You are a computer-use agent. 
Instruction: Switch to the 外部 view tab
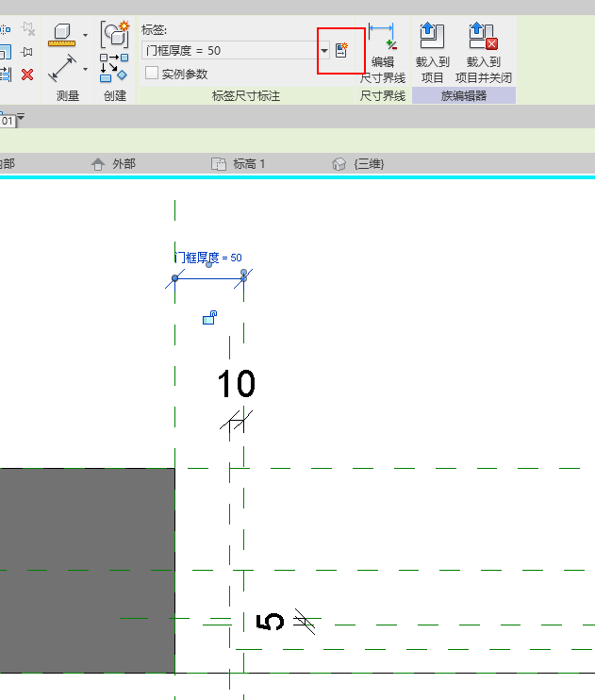point(113,164)
